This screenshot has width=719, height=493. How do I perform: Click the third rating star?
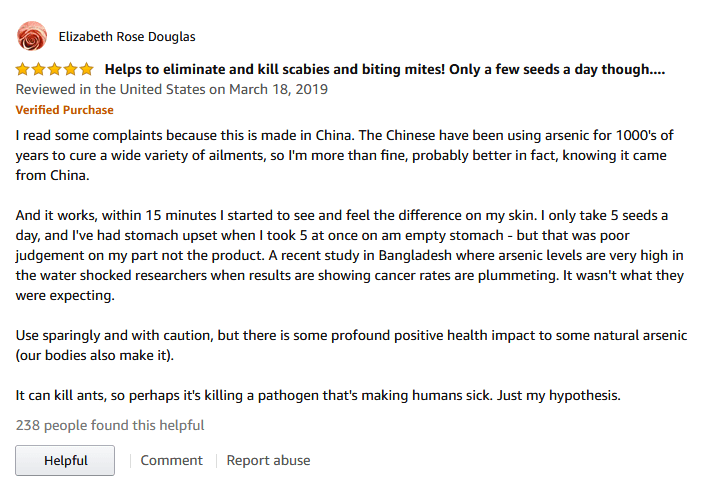click(x=55, y=69)
